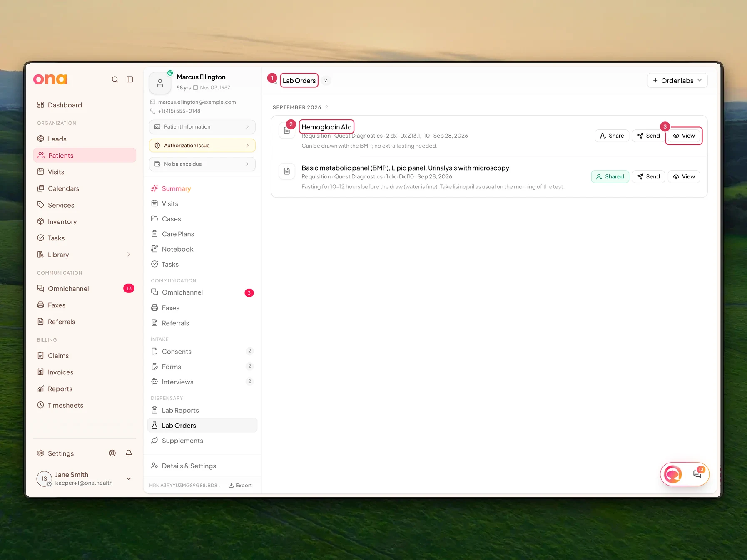Open Tasks in the main sidebar
The image size is (747, 560).
pos(85,238)
